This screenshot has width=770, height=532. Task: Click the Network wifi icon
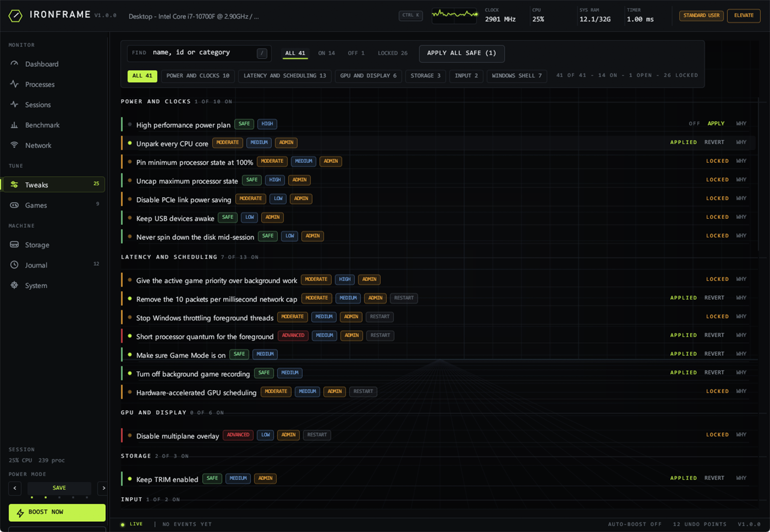(x=14, y=145)
